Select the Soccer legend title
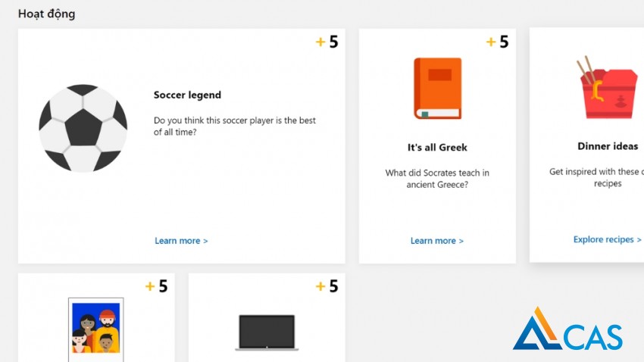 (x=187, y=95)
